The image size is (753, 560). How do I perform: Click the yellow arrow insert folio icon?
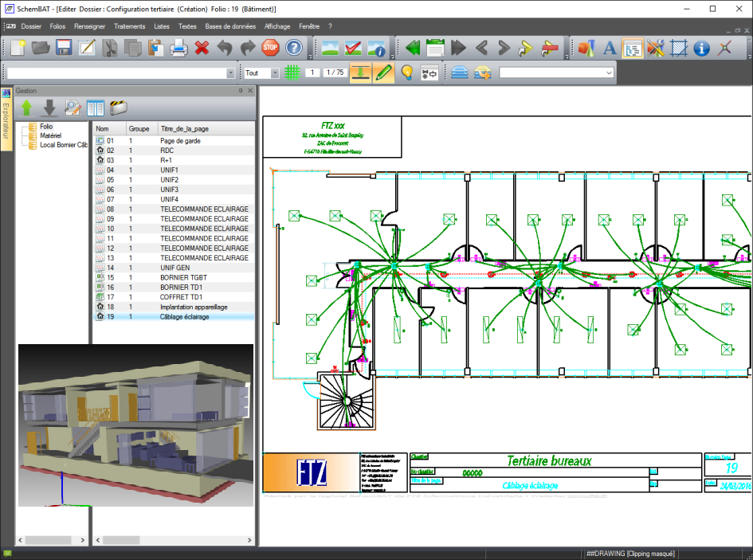(x=526, y=48)
